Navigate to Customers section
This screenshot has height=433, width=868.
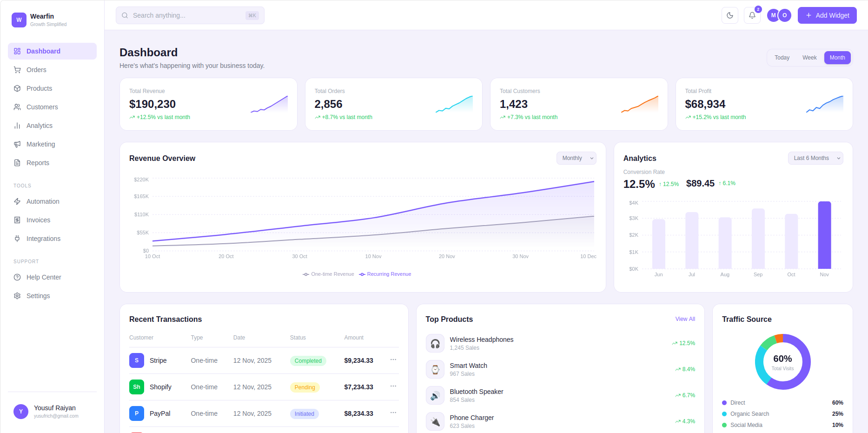pos(52,107)
